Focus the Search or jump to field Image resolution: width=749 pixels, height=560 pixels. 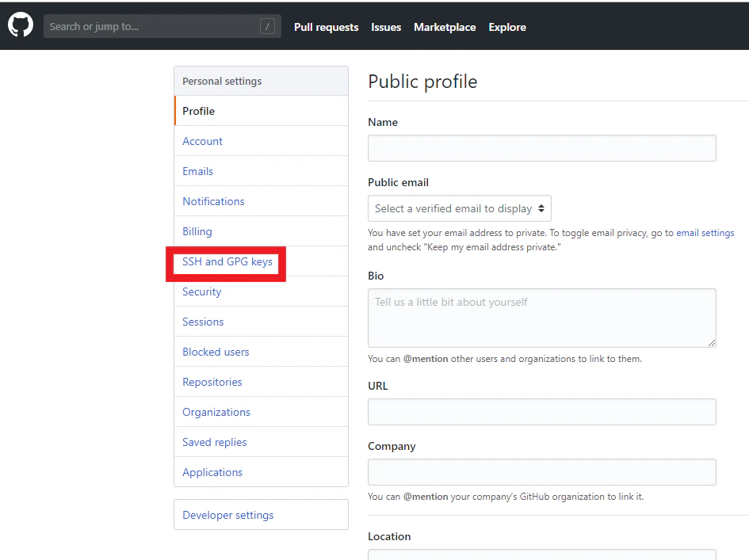[x=162, y=26]
